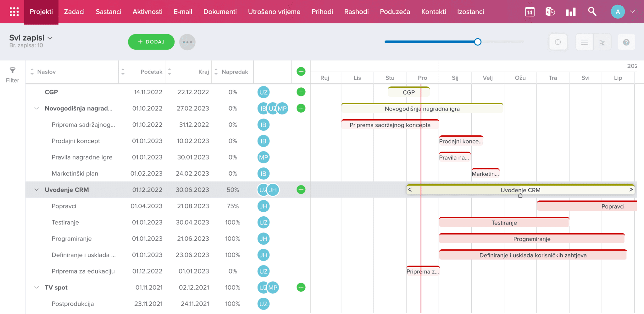Open the Utrošeno vrijeme tab
Screen dimensions: 644x314
click(x=274, y=12)
